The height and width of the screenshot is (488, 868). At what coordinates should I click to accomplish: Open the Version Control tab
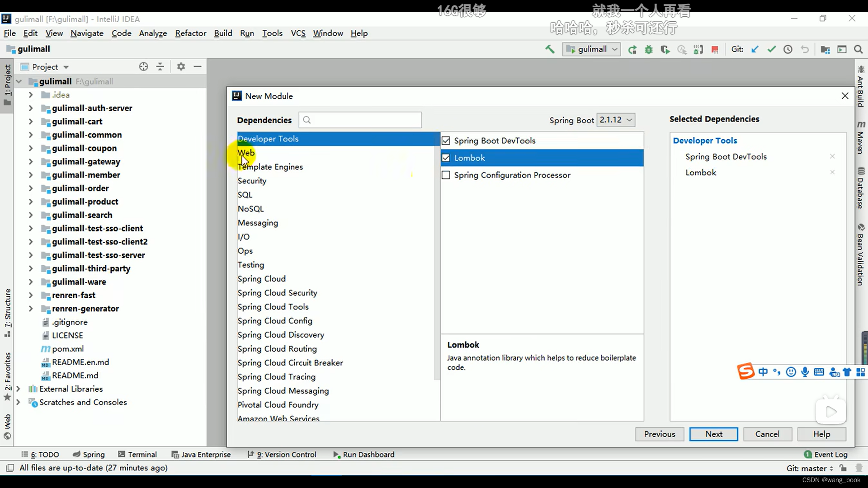coord(282,454)
